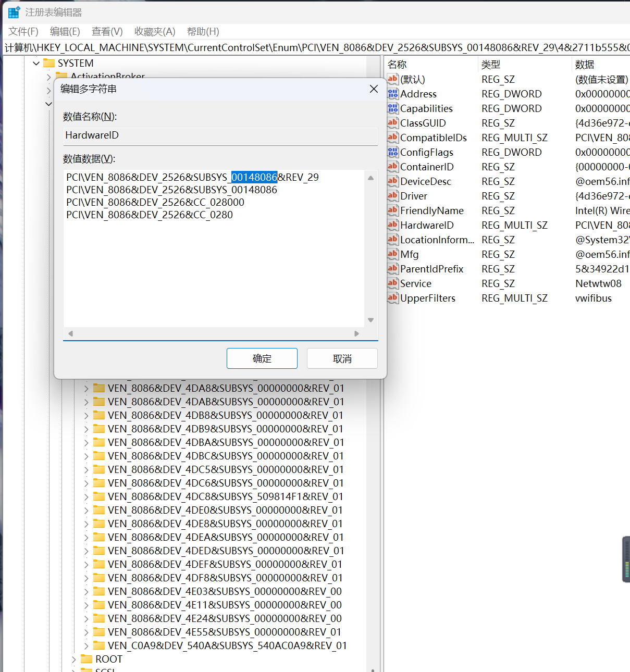Confirm the edit with 确定 button
The height and width of the screenshot is (672, 630).
pos(262,358)
